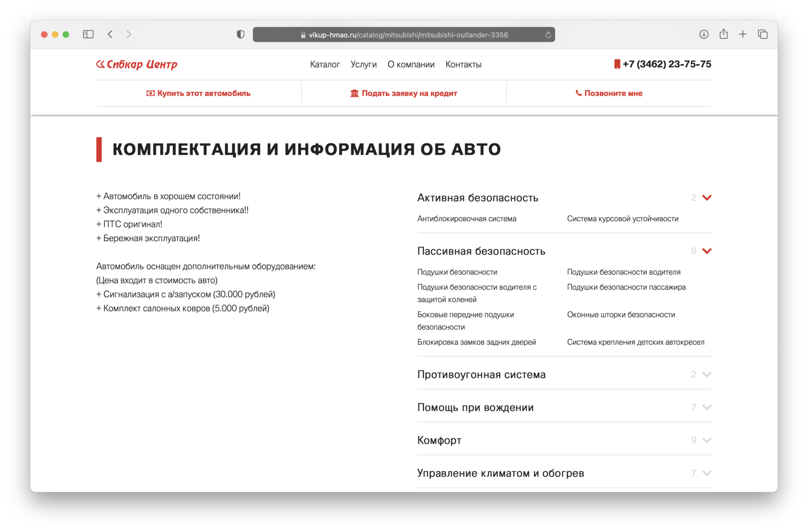
Task: Open a new tab with plus icon
Action: pyautogui.click(x=743, y=34)
